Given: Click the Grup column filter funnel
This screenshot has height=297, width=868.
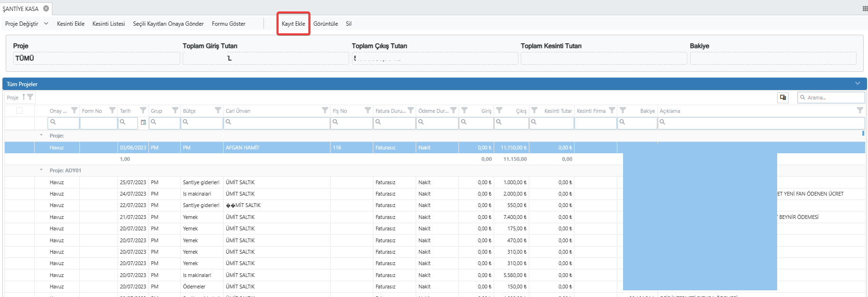Looking at the screenshot, I should click(175, 110).
